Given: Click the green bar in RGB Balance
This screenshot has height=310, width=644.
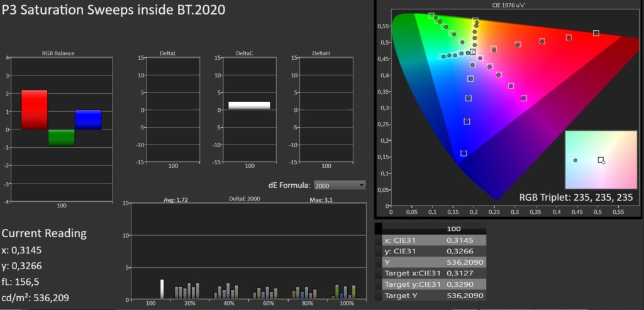Looking at the screenshot, I should (x=61, y=138).
